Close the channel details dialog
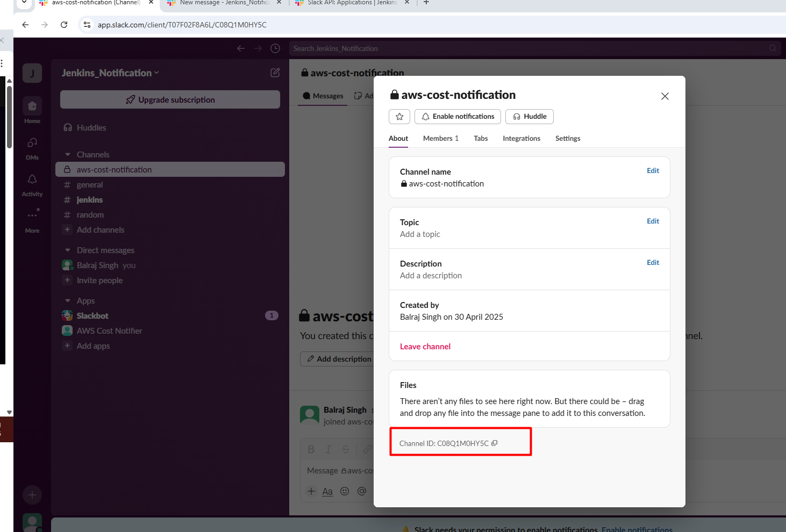This screenshot has width=786, height=532. [665, 96]
